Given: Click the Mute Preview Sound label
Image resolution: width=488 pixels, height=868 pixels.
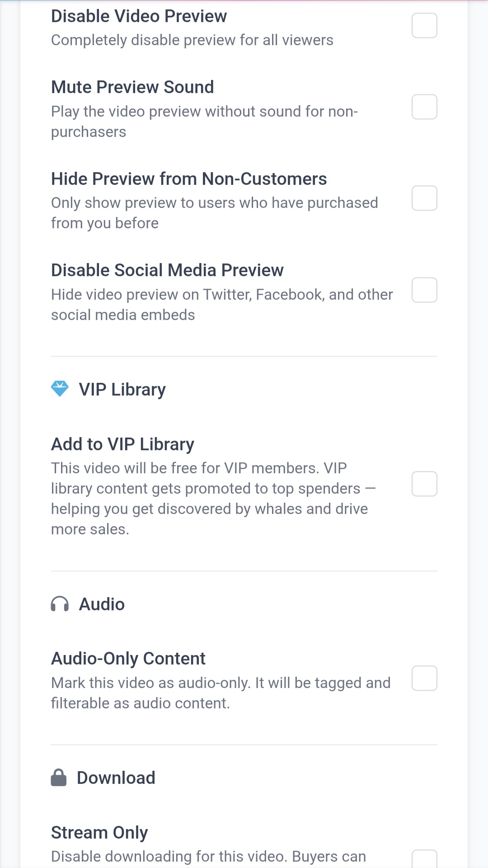Looking at the screenshot, I should click(x=132, y=87).
